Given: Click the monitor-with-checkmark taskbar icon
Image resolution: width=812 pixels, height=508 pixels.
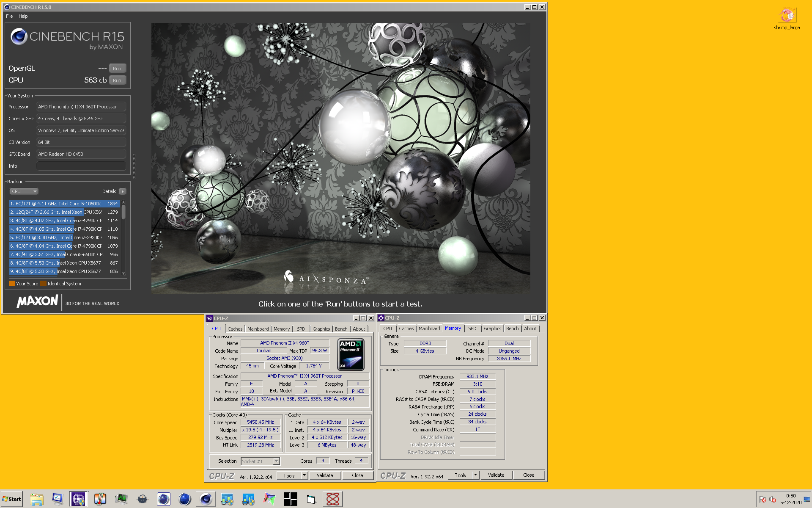Looking at the screenshot, I should tap(58, 499).
